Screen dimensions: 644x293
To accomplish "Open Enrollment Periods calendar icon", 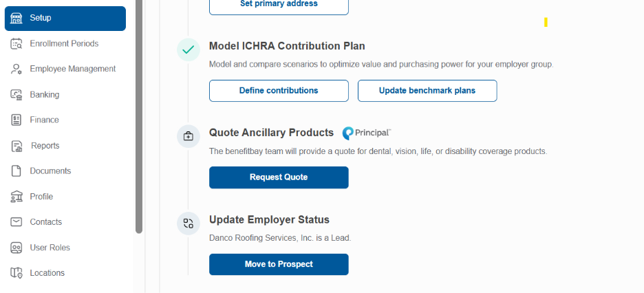I will click(16, 43).
